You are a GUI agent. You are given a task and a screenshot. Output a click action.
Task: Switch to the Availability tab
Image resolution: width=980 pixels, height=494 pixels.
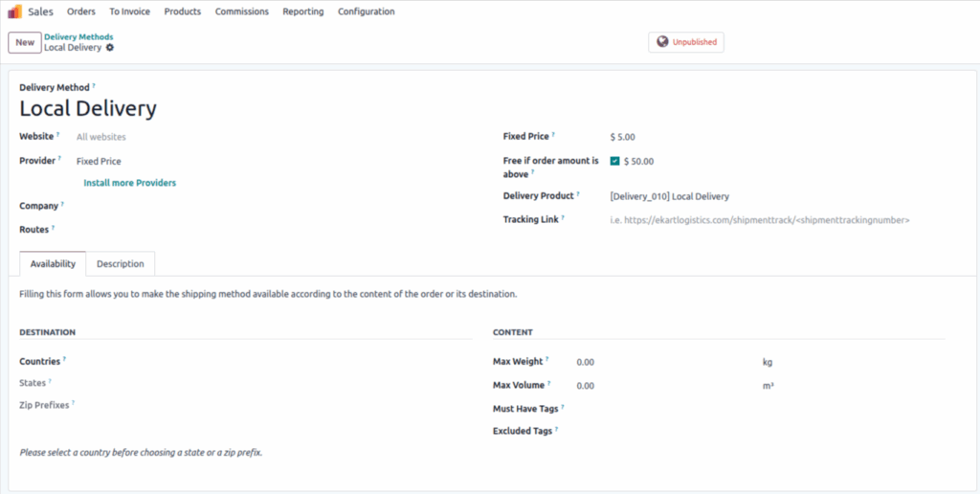[x=54, y=264]
